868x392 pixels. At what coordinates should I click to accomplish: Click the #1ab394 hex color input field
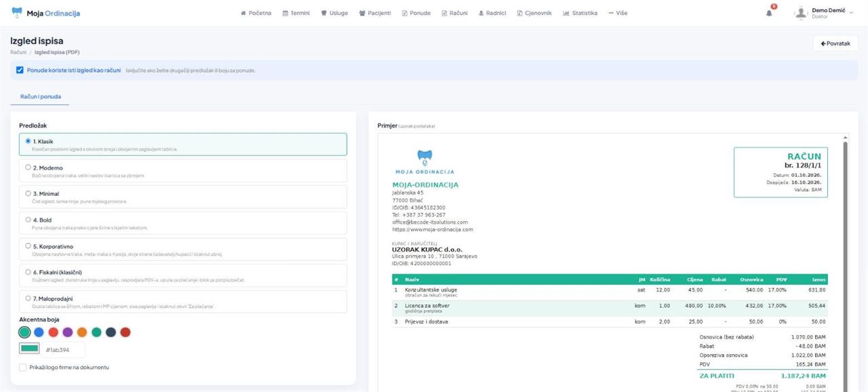[x=63, y=349]
